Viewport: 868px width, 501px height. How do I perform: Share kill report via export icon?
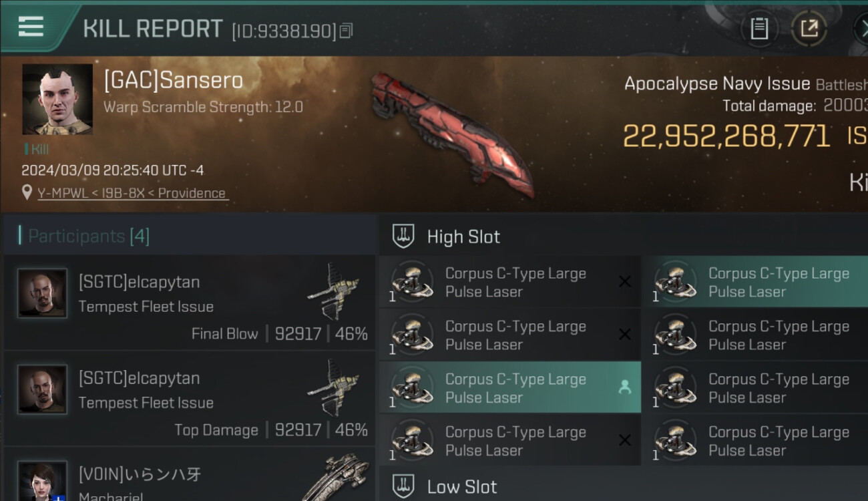(809, 29)
